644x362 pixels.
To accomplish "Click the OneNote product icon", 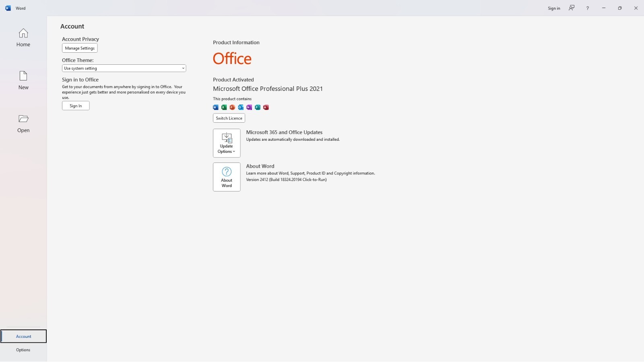I will (x=249, y=107).
